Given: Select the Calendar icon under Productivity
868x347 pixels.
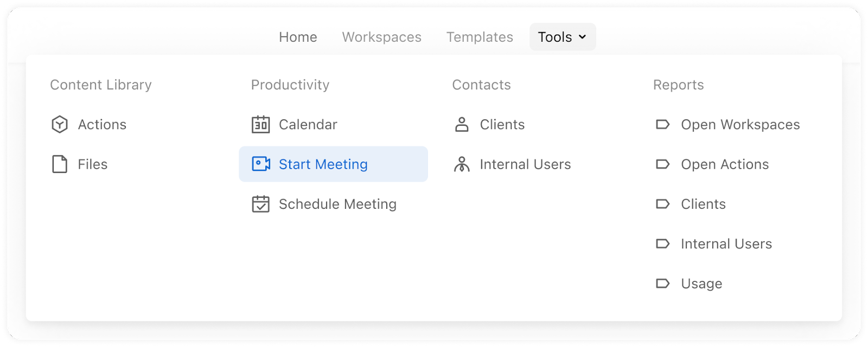Looking at the screenshot, I should point(260,124).
